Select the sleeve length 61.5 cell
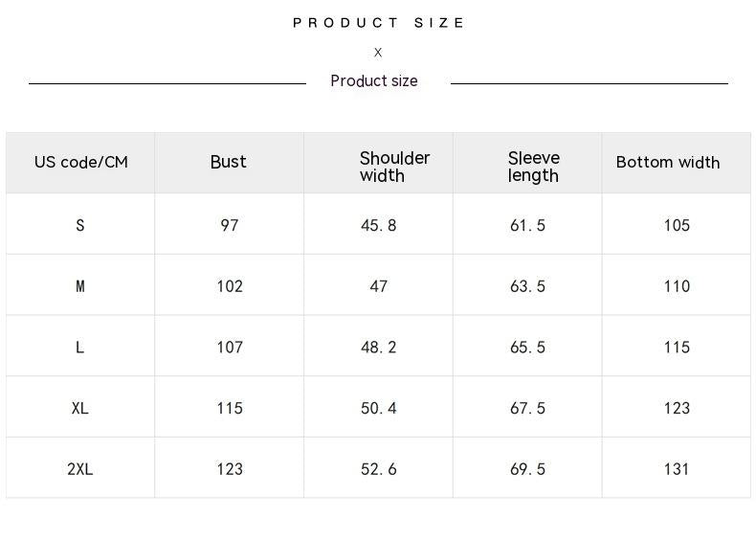The height and width of the screenshot is (540, 756). click(x=527, y=225)
